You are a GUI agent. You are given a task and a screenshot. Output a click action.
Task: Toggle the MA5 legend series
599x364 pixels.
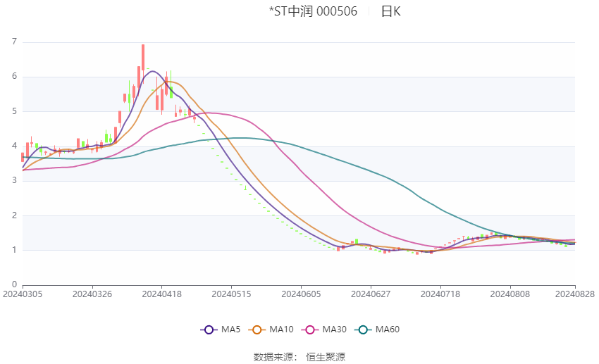[221, 330]
